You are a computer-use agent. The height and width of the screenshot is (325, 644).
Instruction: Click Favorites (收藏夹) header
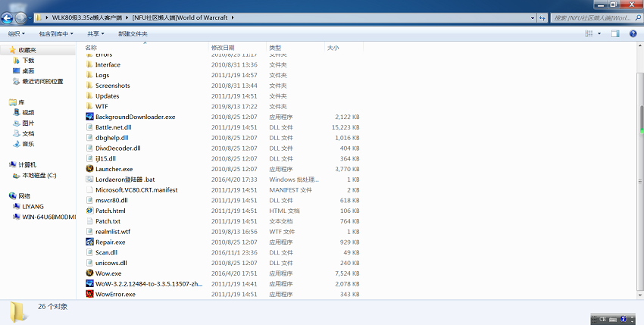pyautogui.click(x=27, y=50)
